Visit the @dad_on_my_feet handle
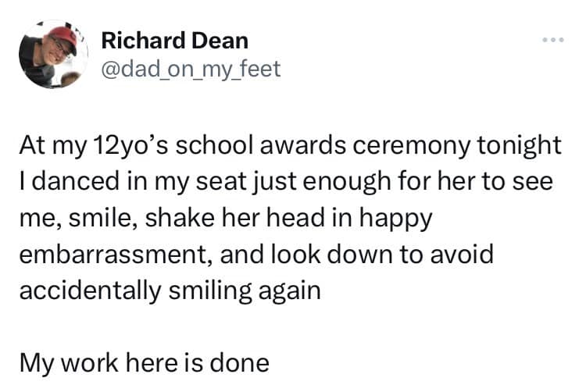This screenshot has height=392, width=586. point(191,69)
